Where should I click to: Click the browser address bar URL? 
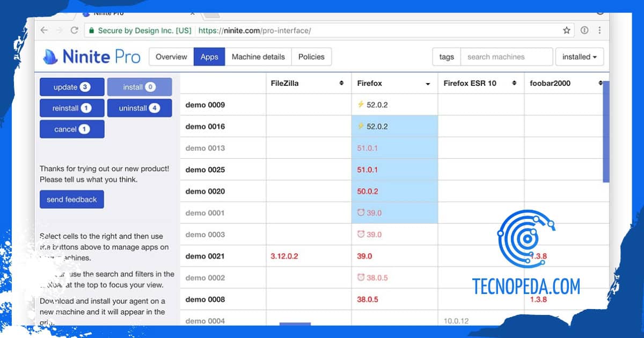click(254, 31)
